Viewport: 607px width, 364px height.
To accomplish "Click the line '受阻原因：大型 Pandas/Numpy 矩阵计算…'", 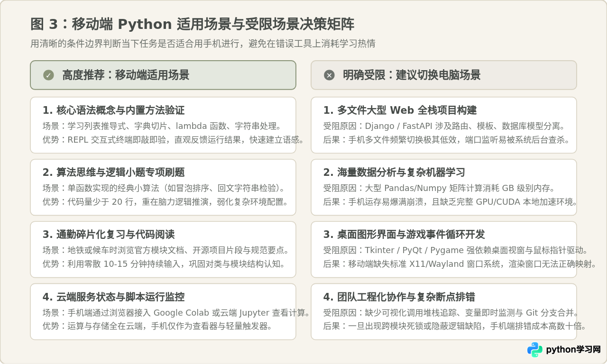I will point(439,188).
